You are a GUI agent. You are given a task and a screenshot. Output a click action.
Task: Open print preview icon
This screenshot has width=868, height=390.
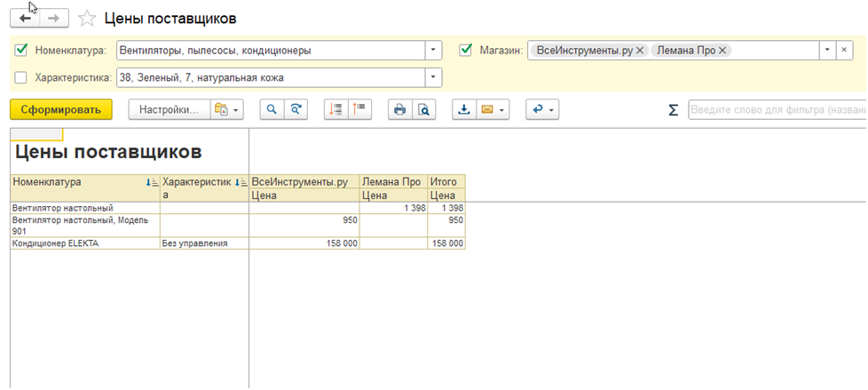coord(424,109)
